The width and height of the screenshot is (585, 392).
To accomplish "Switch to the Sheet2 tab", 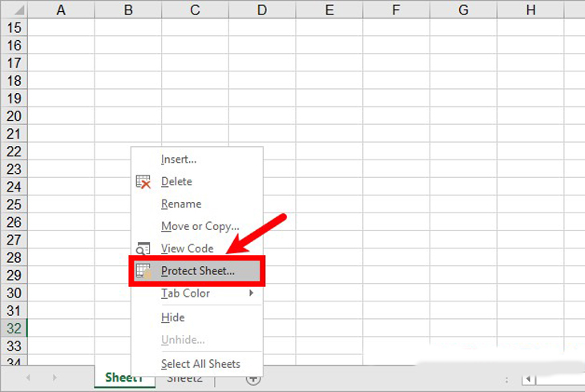I will point(184,378).
